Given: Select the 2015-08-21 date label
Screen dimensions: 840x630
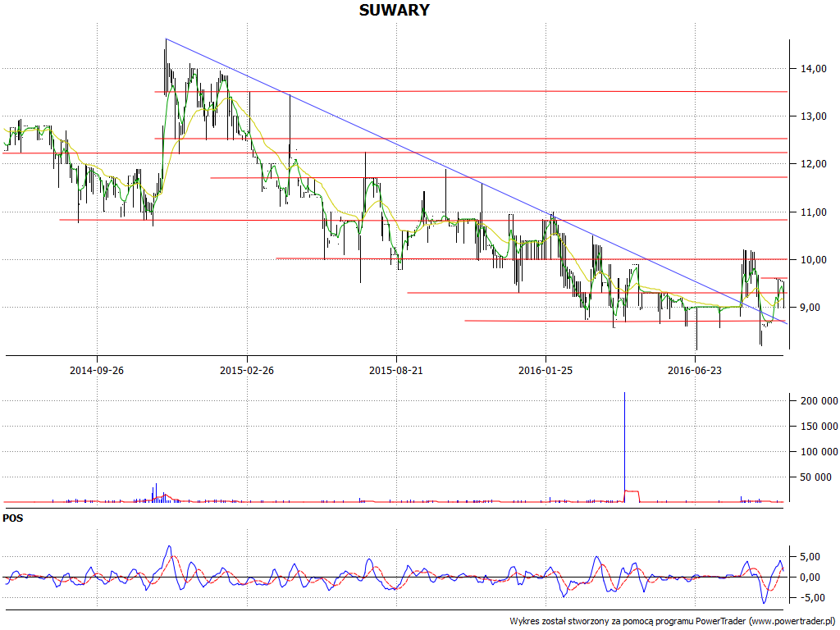Looking at the screenshot, I should 396,370.
